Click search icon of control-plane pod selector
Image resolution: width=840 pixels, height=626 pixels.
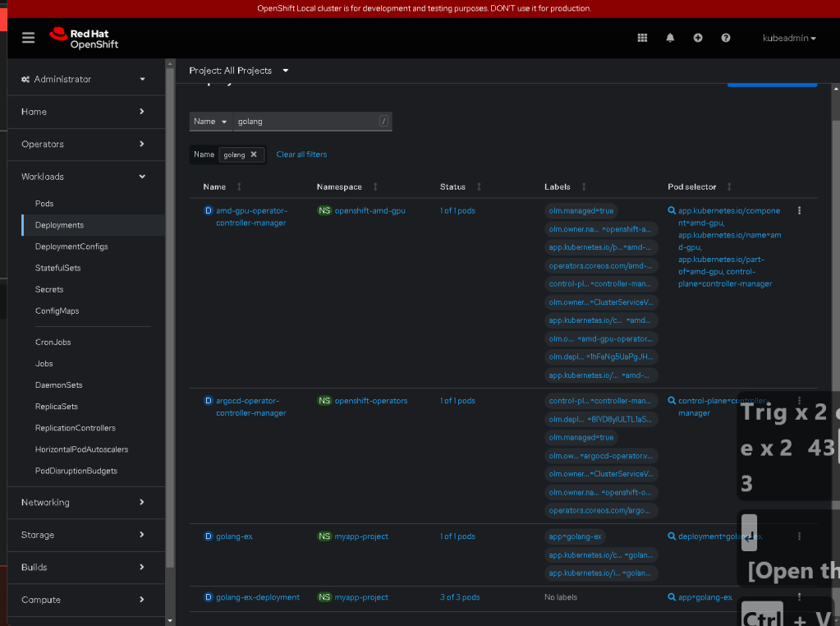(x=672, y=400)
